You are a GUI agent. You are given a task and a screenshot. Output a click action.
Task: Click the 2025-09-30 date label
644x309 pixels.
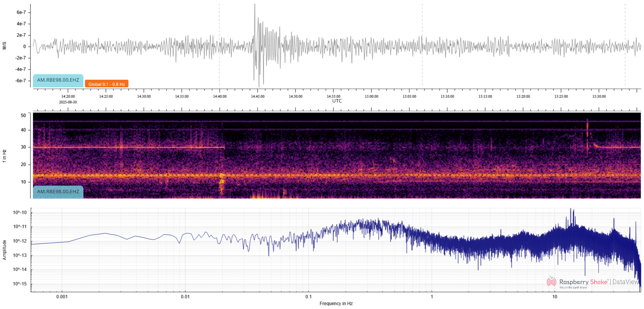tap(68, 102)
